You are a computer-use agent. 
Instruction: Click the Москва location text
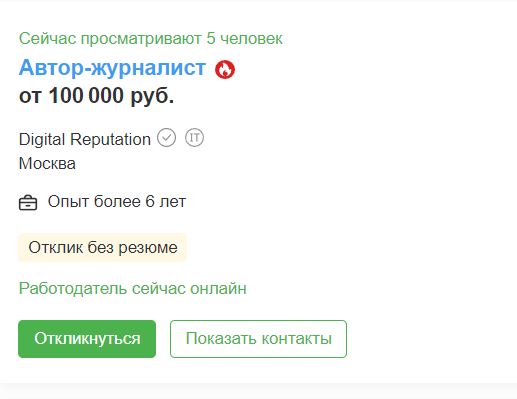click(x=47, y=163)
